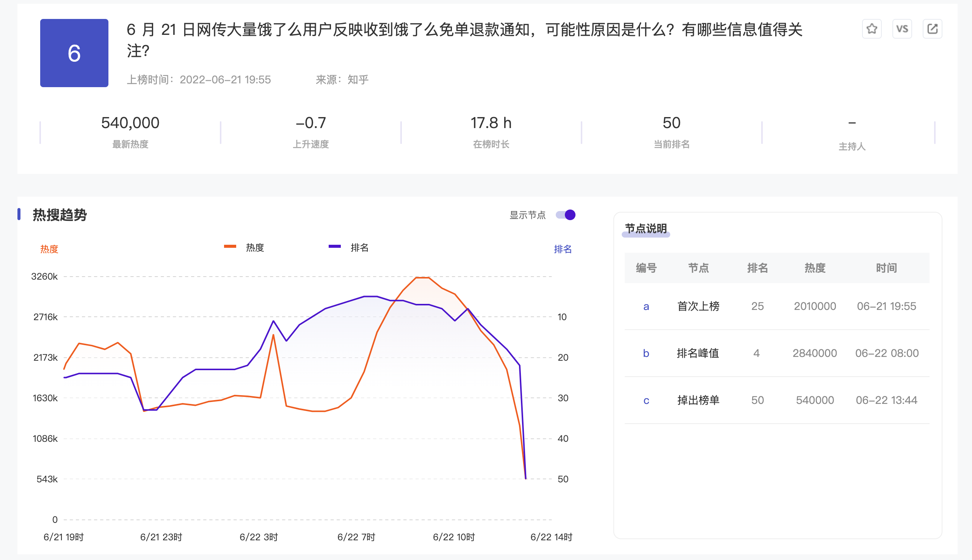Select node b 排名峰值 row

(777, 353)
